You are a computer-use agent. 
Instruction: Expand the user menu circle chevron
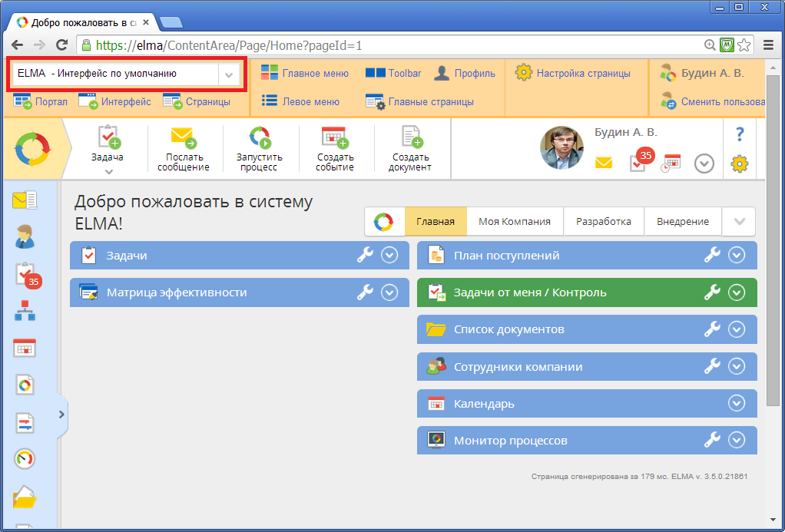pyautogui.click(x=704, y=164)
